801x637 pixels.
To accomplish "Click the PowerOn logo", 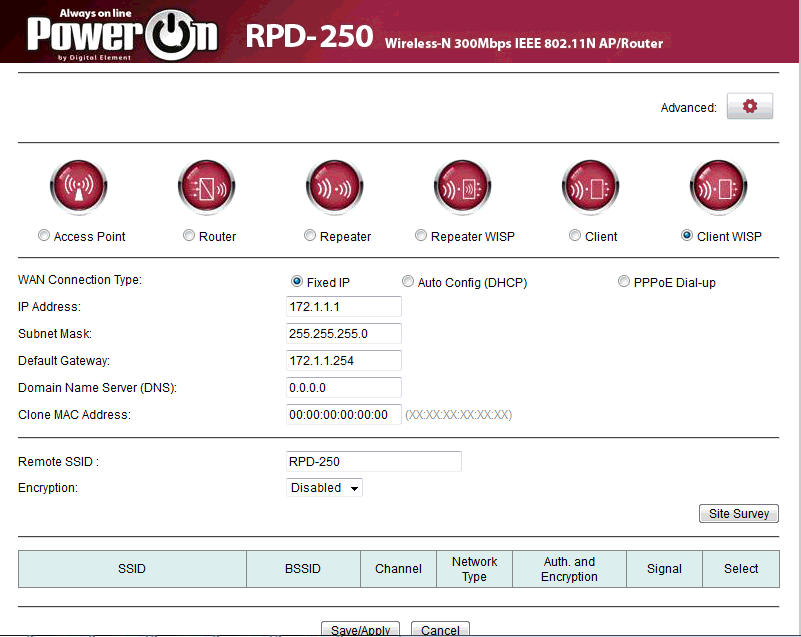I will point(123,34).
